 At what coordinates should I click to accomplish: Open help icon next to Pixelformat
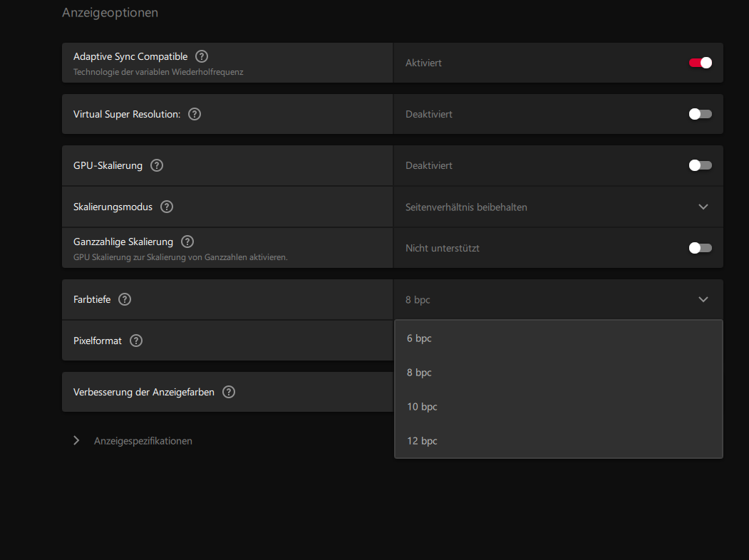click(136, 341)
